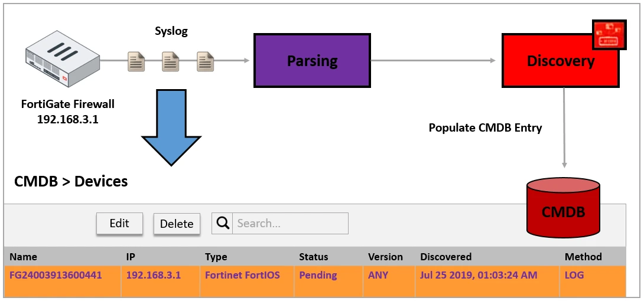Click the Status column header
Viewport: 644px width, 301px height.
[313, 257]
